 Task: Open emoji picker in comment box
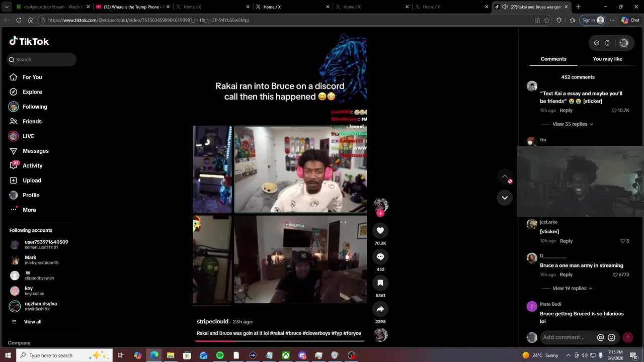611,337
